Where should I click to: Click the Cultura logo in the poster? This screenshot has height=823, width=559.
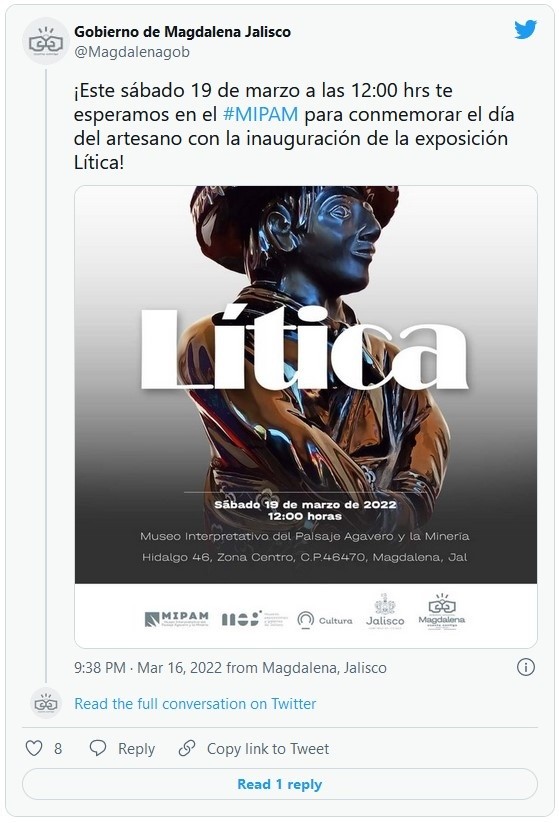[x=324, y=620]
